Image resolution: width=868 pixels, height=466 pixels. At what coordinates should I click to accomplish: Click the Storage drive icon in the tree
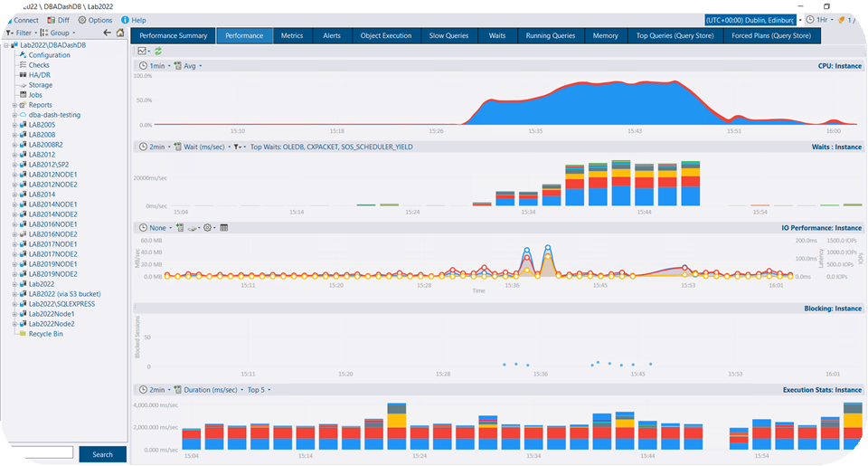[x=23, y=85]
